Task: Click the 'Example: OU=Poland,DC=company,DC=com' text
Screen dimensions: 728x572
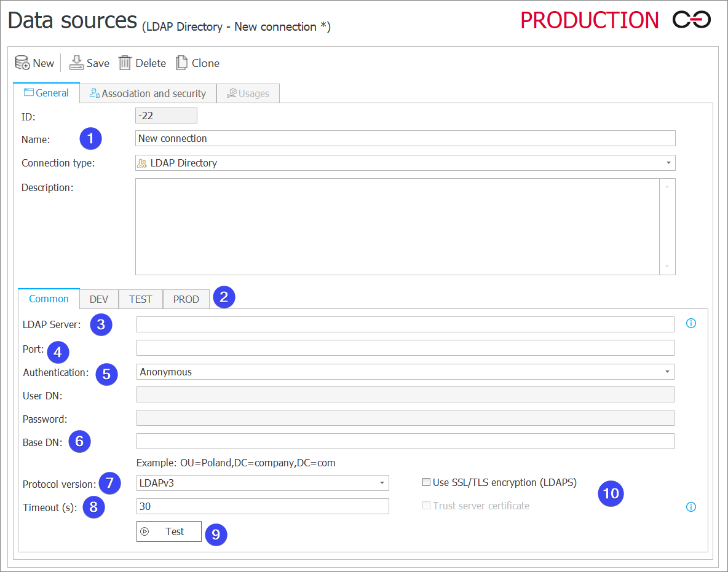Action: tap(236, 463)
